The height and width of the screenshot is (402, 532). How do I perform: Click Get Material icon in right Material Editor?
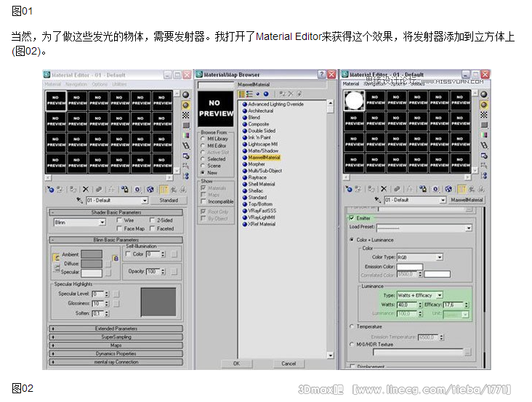point(348,189)
